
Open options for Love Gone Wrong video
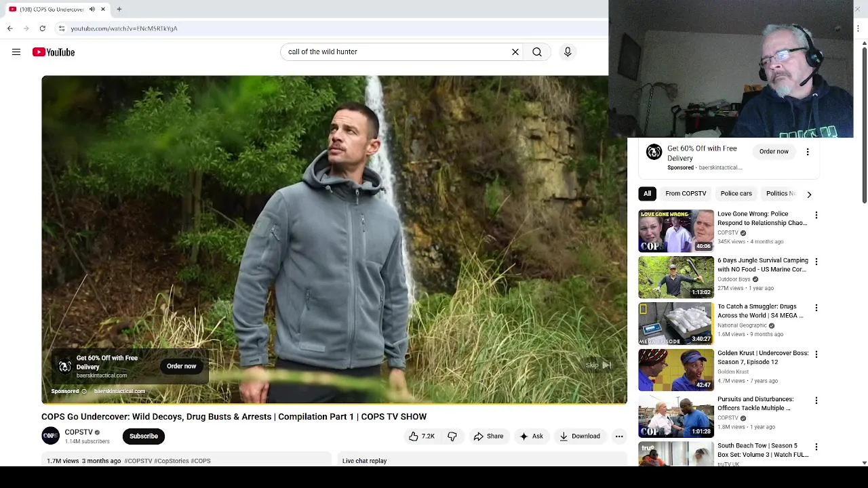(x=816, y=216)
